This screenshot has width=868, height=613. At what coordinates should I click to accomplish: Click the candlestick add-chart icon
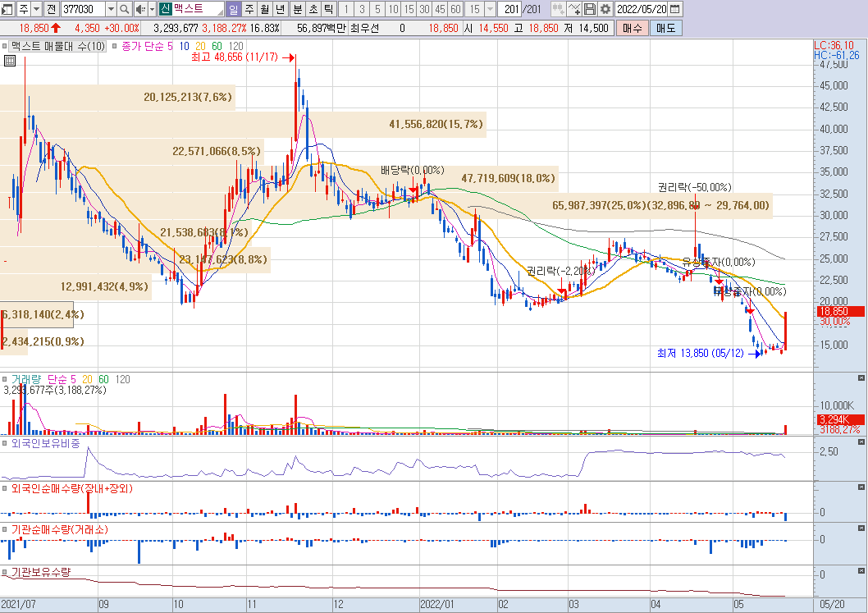[x=559, y=9]
